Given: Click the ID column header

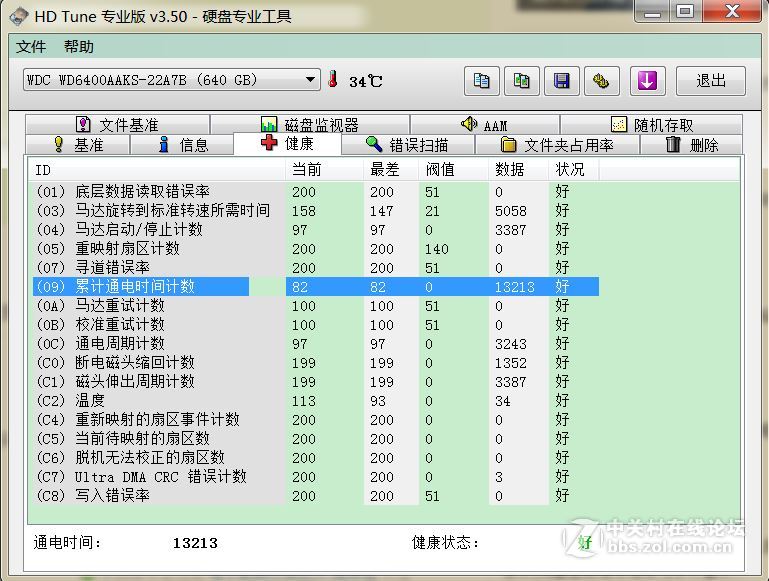Looking at the screenshot, I should point(157,170).
